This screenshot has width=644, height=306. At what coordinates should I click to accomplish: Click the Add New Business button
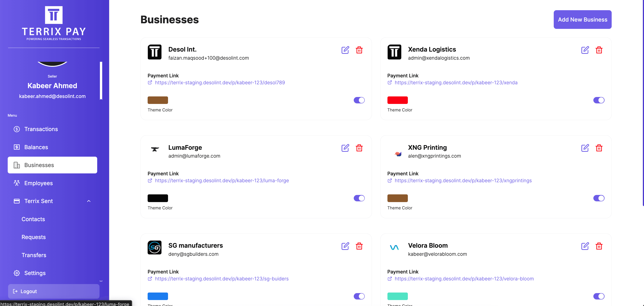click(582, 19)
